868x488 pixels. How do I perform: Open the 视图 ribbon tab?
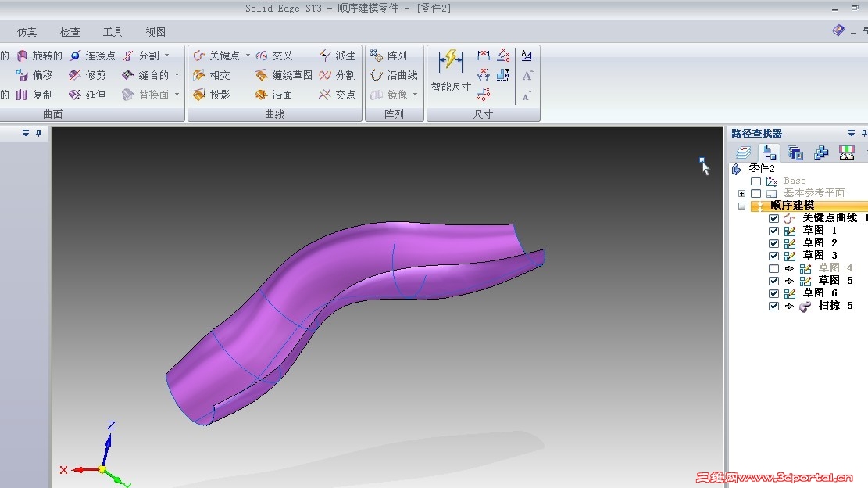[155, 32]
